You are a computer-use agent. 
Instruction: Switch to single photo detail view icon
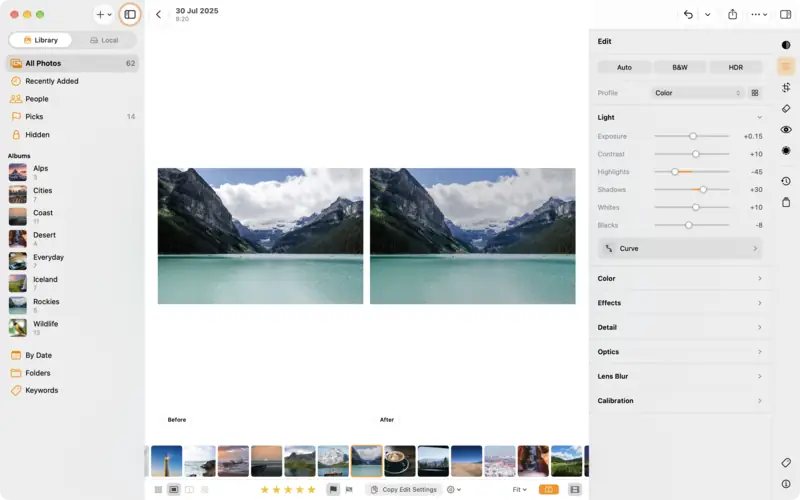pos(174,490)
